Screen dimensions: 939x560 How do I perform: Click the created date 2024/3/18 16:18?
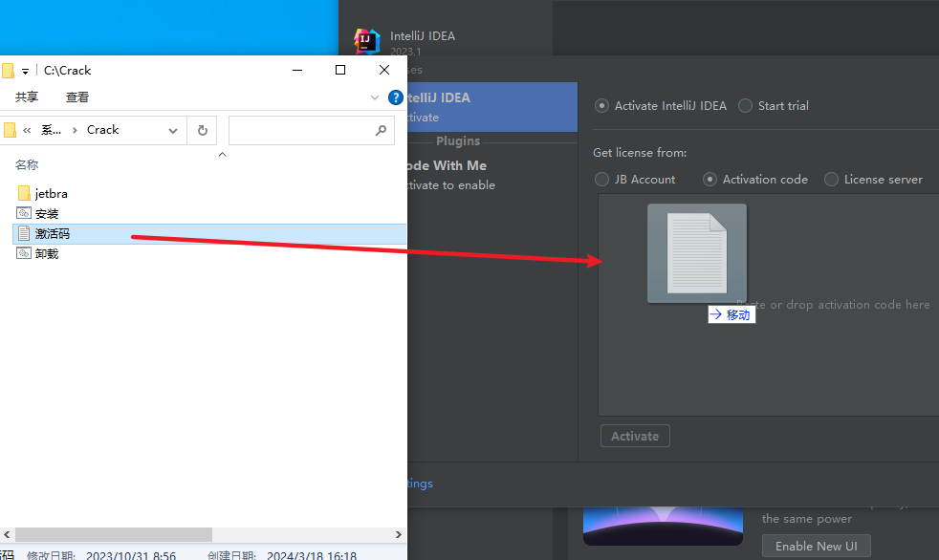(x=312, y=556)
